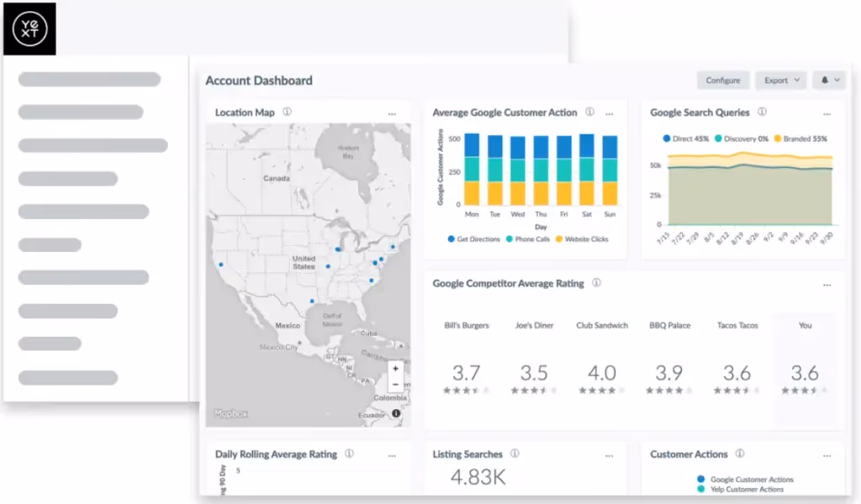Zoom in on the map
The width and height of the screenshot is (861, 504).
pos(395,369)
